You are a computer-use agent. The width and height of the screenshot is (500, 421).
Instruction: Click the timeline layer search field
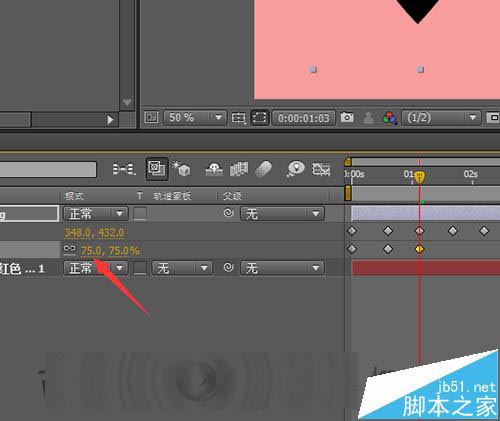click(x=48, y=170)
